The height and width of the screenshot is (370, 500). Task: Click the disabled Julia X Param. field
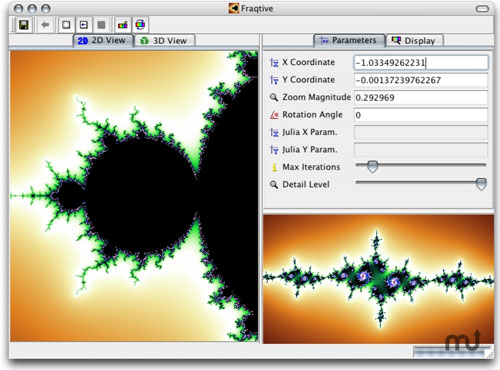pyautogui.click(x=421, y=132)
